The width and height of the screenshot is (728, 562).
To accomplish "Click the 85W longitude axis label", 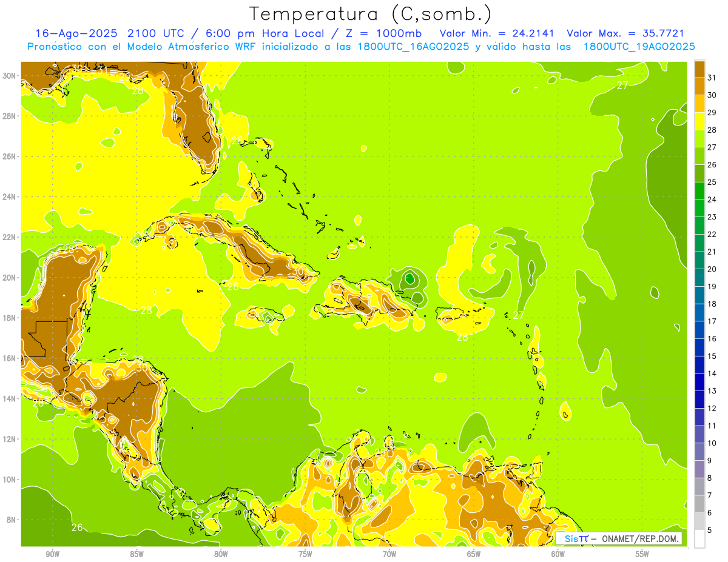I will 136,554.
